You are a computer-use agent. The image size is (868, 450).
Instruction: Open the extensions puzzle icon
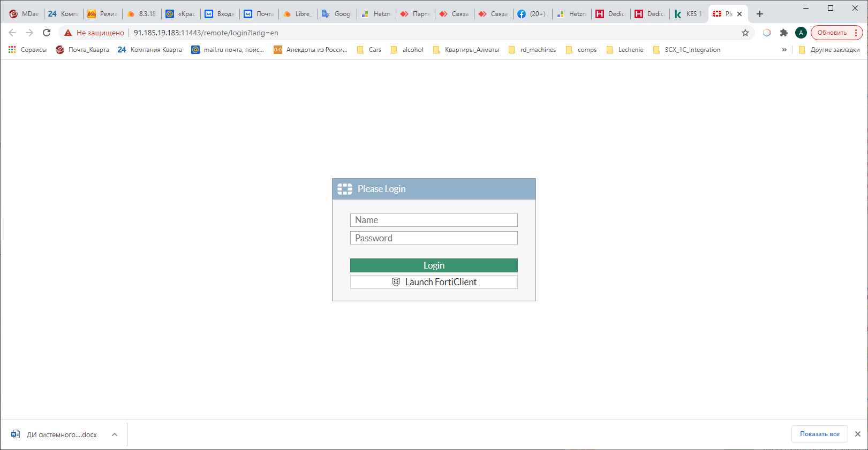[x=784, y=33]
